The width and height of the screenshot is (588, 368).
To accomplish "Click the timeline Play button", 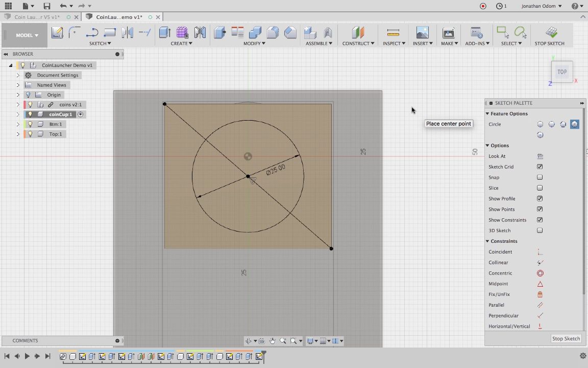I will coord(27,356).
